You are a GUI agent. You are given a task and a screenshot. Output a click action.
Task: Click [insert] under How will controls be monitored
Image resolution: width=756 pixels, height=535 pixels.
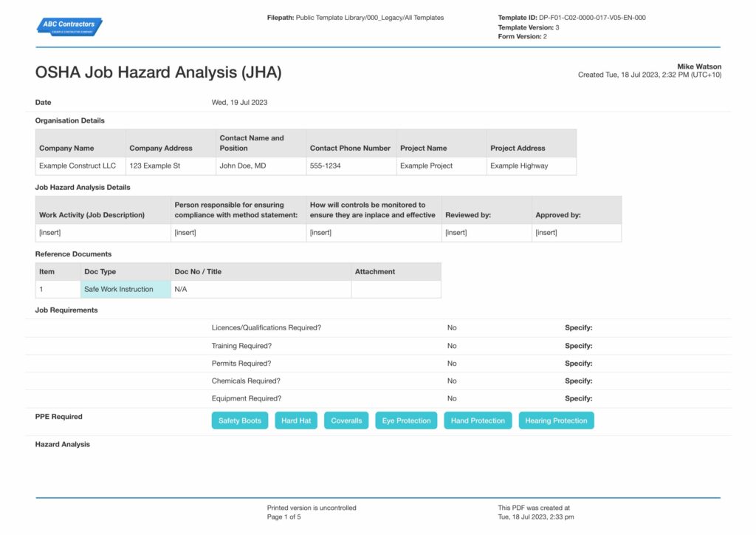coord(320,233)
